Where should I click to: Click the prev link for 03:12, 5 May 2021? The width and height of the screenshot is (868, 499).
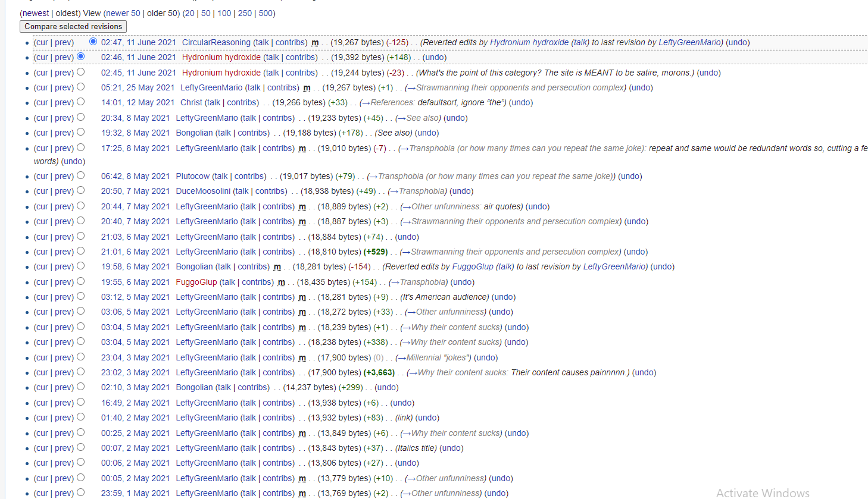(63, 297)
